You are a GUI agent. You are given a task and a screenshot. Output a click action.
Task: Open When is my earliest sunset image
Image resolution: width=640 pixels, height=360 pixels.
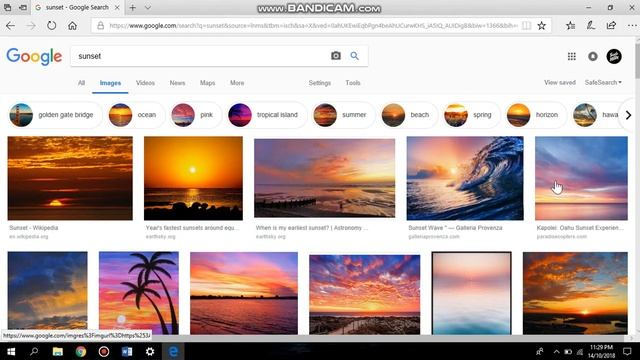324,178
